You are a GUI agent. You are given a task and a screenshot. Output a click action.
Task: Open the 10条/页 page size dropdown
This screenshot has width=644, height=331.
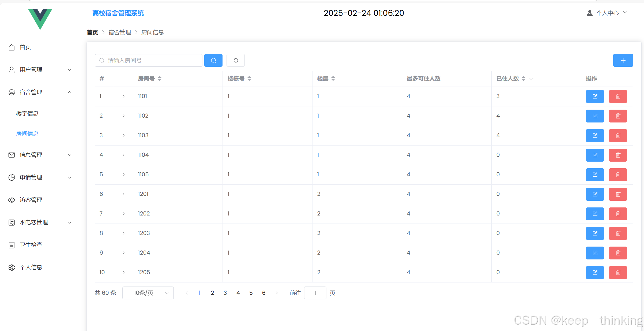click(148, 293)
